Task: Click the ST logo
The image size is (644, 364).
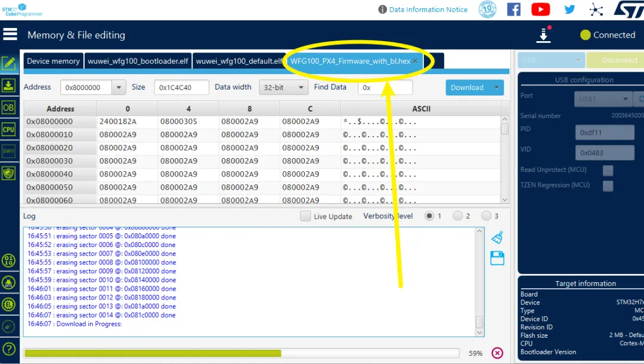Action: tap(629, 10)
